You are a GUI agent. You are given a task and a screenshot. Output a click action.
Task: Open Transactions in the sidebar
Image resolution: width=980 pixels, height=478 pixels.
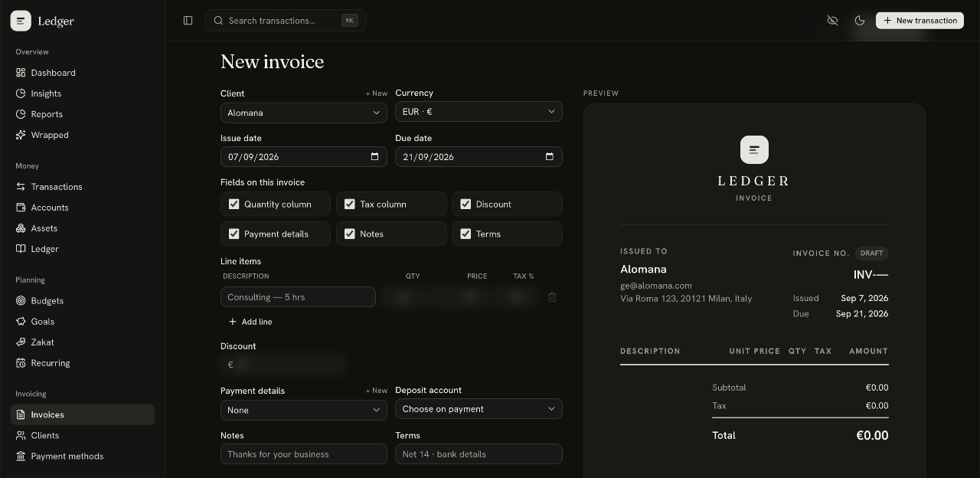tap(83, 187)
